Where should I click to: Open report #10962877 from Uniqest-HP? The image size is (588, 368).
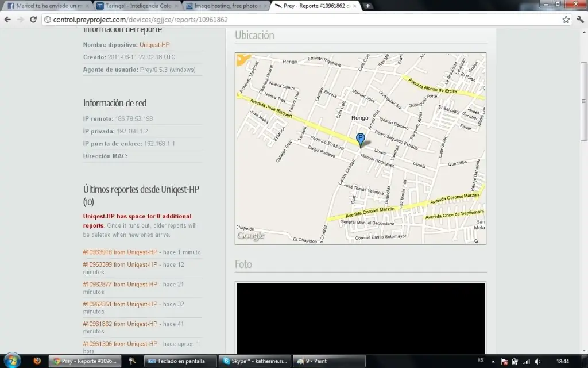point(120,285)
